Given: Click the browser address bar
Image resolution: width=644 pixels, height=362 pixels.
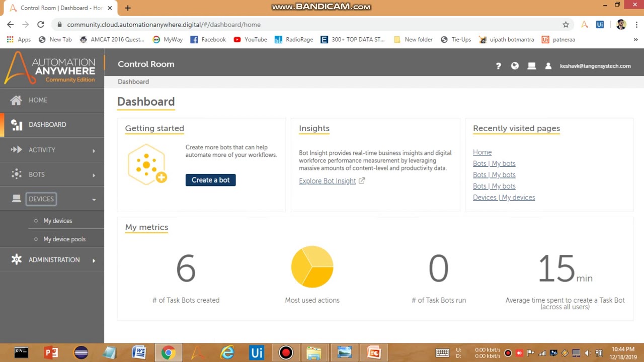Looking at the screenshot, I should pos(312,24).
